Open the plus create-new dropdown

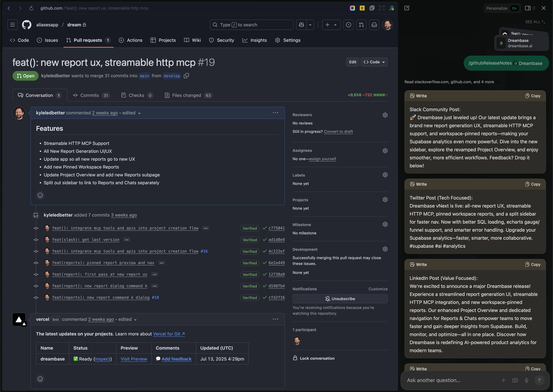coord(331,25)
